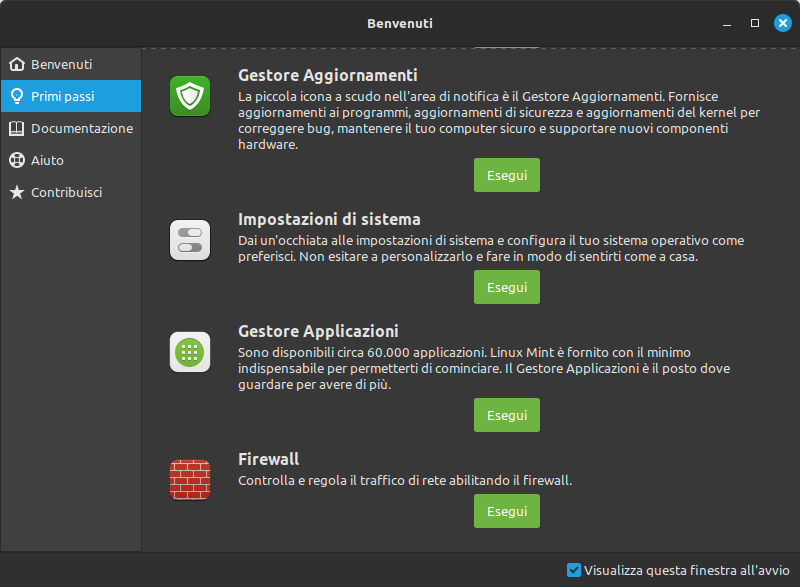Go to the Aiuto sidebar page
Viewport: 800px width, 587px height.
click(71, 160)
